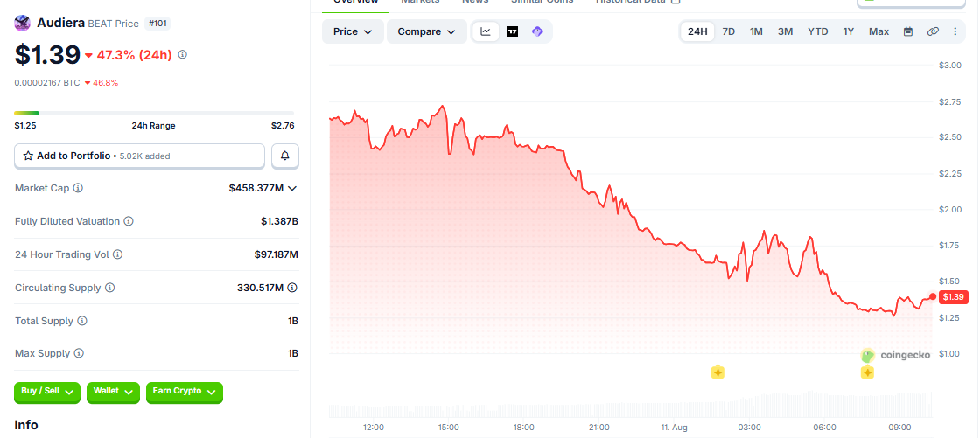Click the 15:00 time axis label
This screenshot has width=980, height=438.
tap(449, 428)
